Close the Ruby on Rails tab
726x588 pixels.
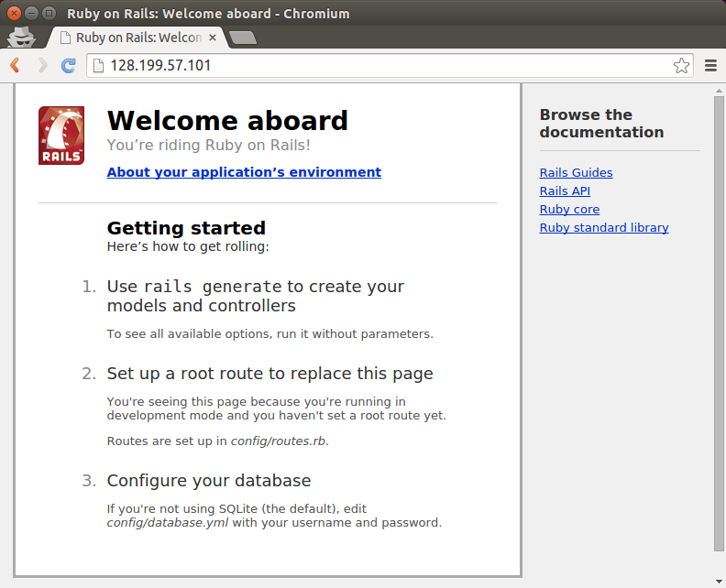[213, 38]
